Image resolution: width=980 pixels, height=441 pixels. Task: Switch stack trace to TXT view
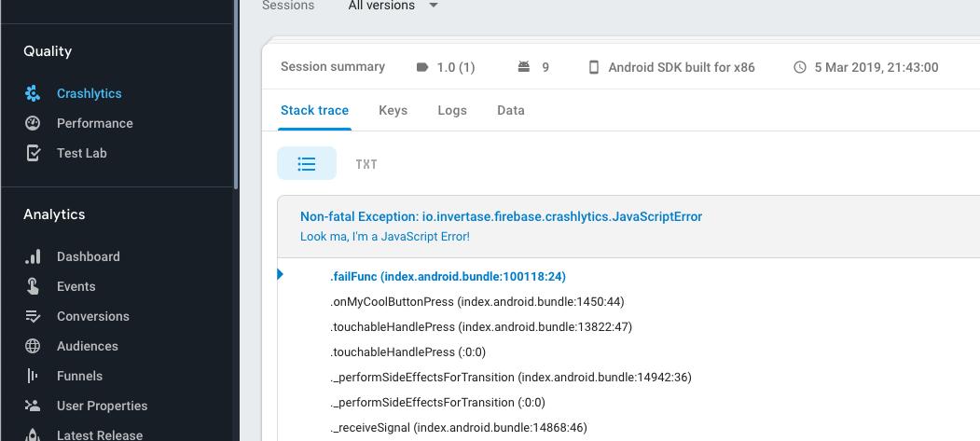pos(366,164)
